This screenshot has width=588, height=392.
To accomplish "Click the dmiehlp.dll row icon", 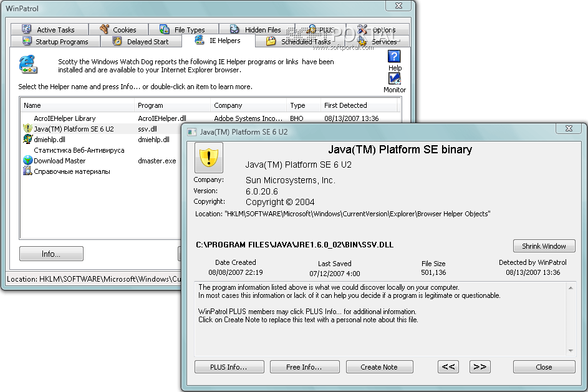I will [x=28, y=139].
